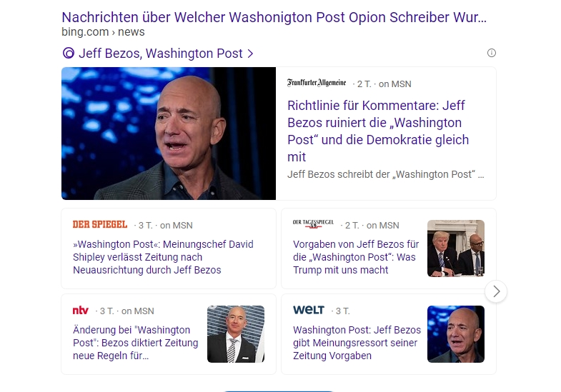The width and height of the screenshot is (561, 392).
Task: Open the Jeff Bezos, Washington Post topic link
Action: 160,54
